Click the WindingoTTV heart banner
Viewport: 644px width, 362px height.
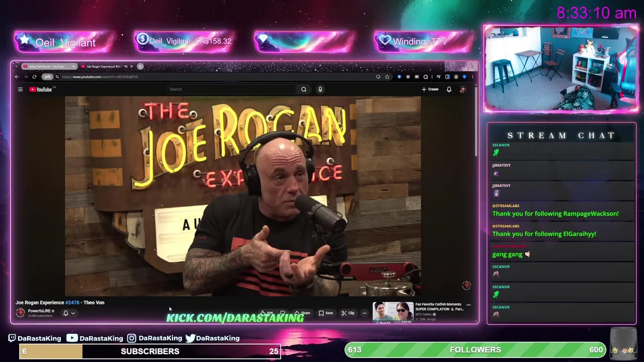424,41
